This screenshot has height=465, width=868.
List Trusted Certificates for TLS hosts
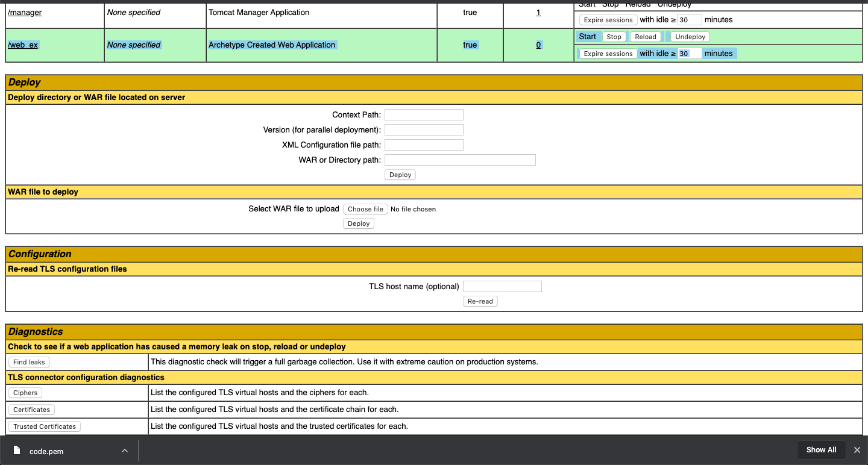pos(44,426)
